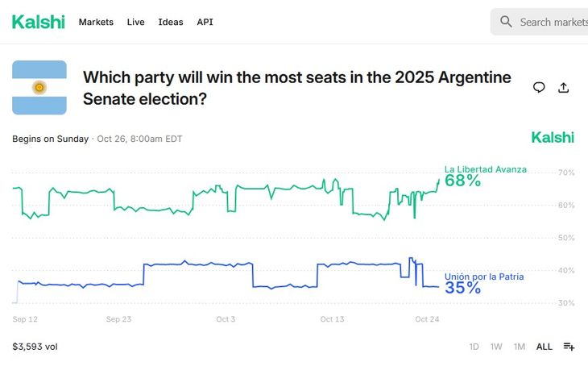Open the Markets menu
Screen dimensions: 588x366
pyautogui.click(x=96, y=22)
